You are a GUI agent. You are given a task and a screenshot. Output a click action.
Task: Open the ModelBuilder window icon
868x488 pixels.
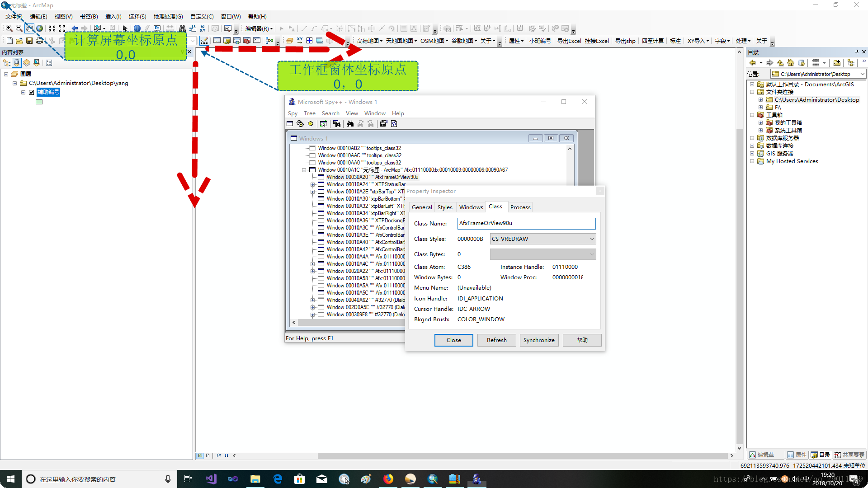point(269,41)
